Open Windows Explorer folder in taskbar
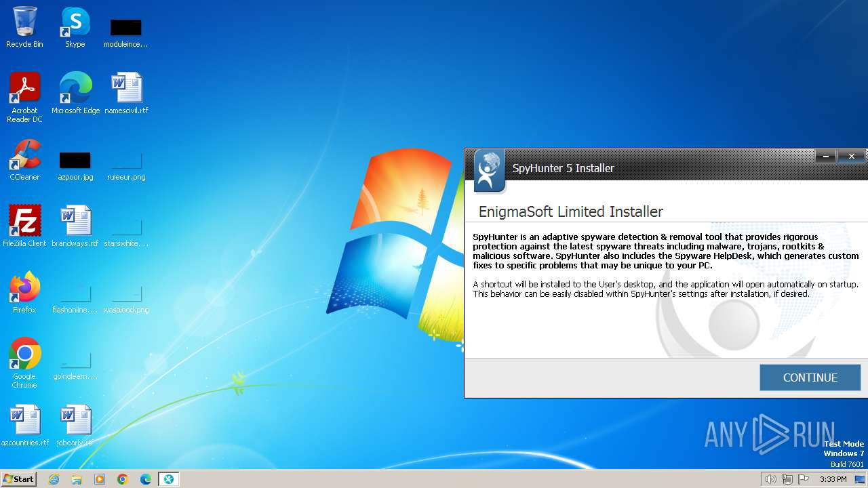Image resolution: width=868 pixels, height=488 pixels. coord(77,479)
